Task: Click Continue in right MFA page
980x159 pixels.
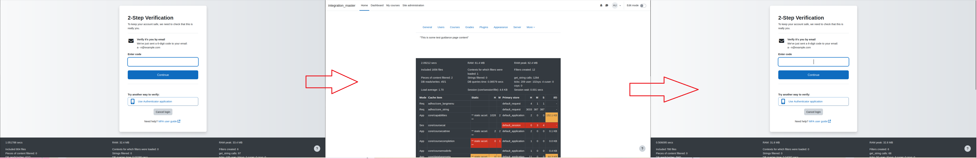Action: 813,75
